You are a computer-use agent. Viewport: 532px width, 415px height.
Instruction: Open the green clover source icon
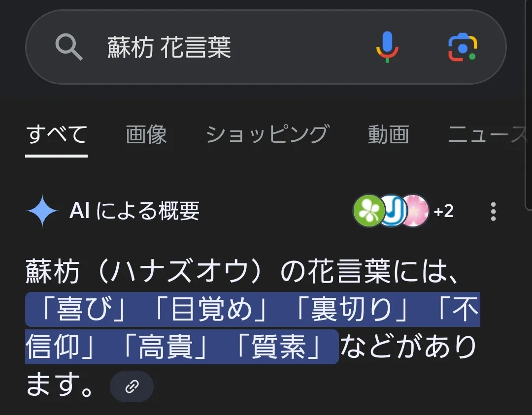tap(369, 211)
